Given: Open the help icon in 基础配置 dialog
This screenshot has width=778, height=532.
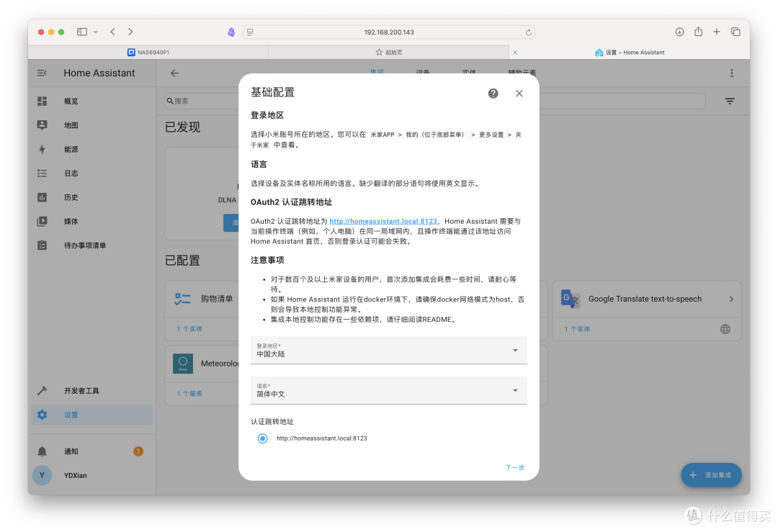Looking at the screenshot, I should tap(493, 93).
